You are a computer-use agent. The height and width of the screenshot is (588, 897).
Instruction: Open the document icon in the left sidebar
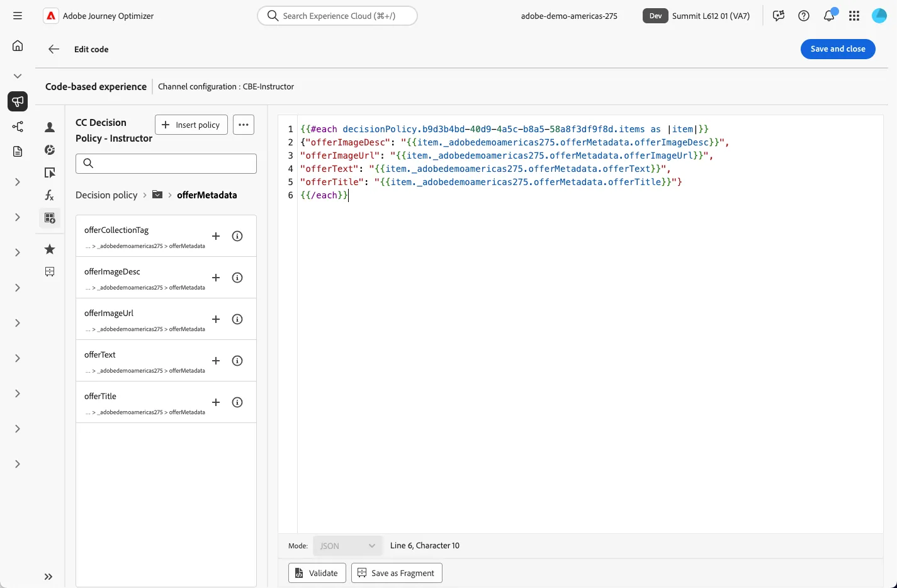[x=18, y=151]
